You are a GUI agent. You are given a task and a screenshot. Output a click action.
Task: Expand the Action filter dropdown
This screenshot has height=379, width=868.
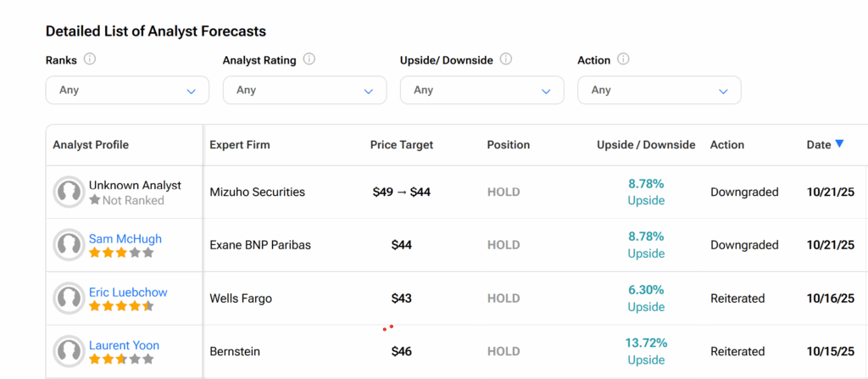(659, 90)
